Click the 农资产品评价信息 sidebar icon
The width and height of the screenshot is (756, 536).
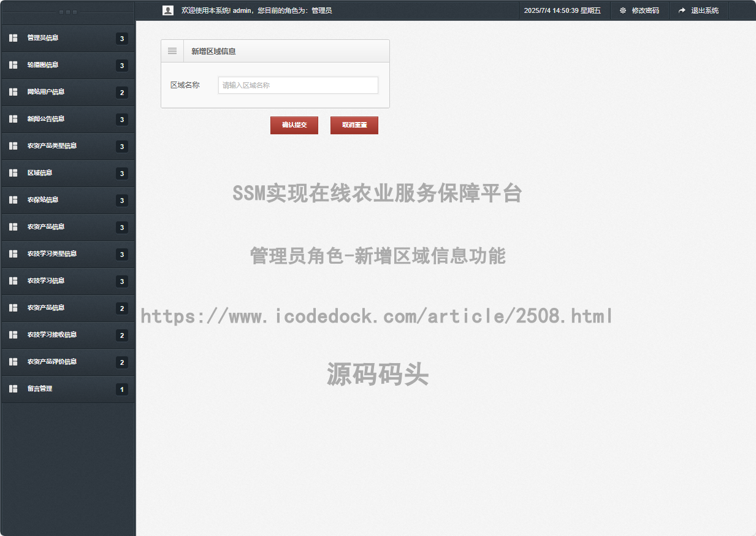click(x=13, y=362)
